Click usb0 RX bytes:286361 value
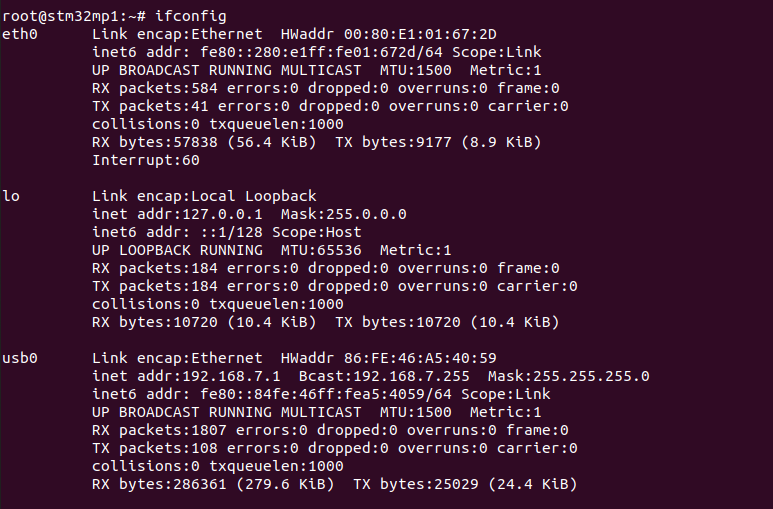This screenshot has width=773, height=509. (159, 484)
